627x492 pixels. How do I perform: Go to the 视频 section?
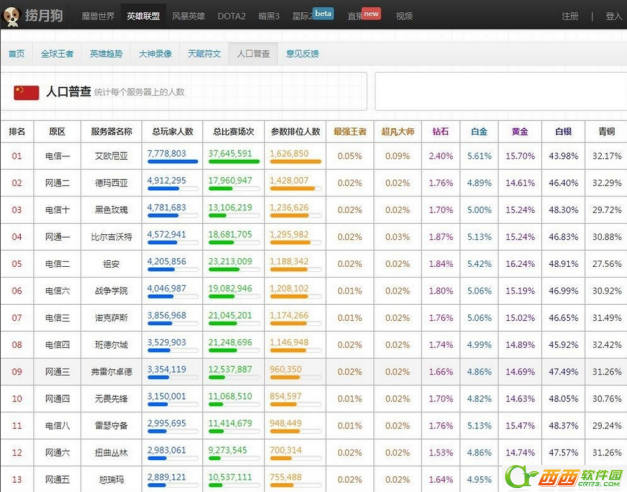click(404, 16)
